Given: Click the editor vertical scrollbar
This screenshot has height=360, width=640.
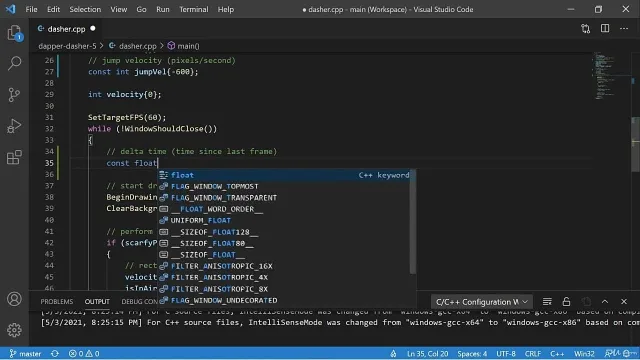Looking at the screenshot, I should click(x=636, y=145).
